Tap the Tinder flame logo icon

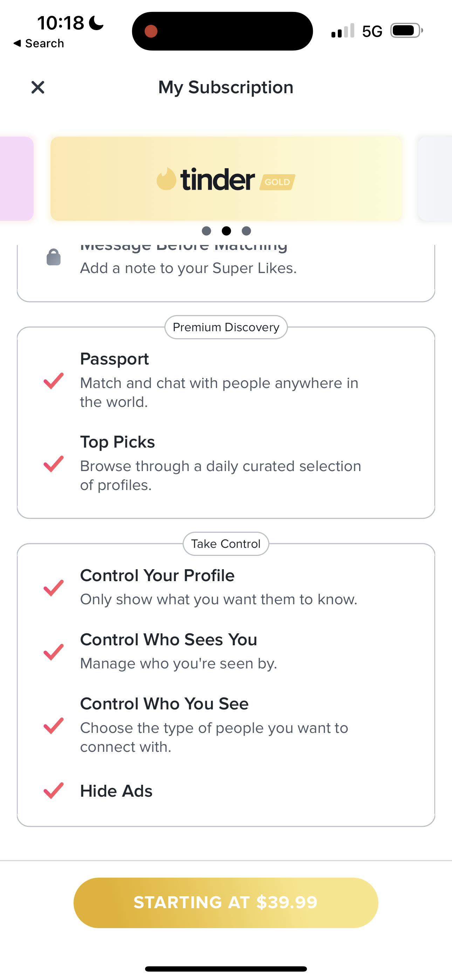point(166,179)
